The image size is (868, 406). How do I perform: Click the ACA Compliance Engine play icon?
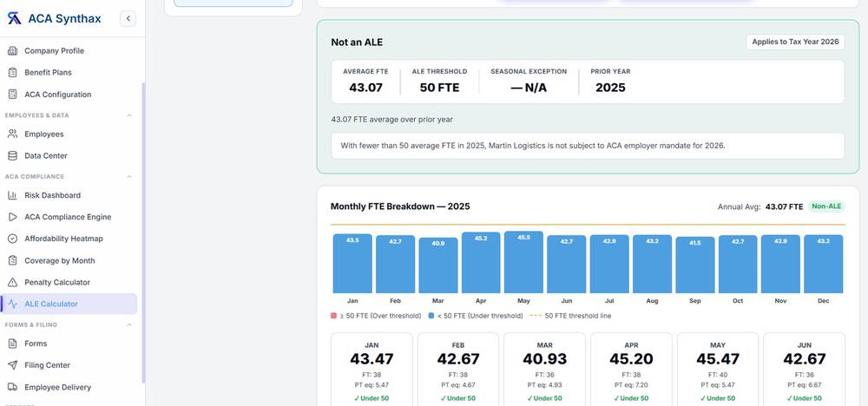(12, 217)
